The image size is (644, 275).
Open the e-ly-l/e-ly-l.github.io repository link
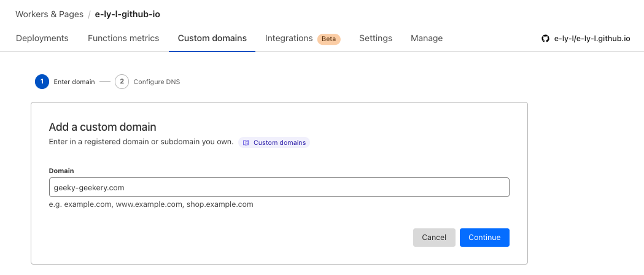click(592, 39)
